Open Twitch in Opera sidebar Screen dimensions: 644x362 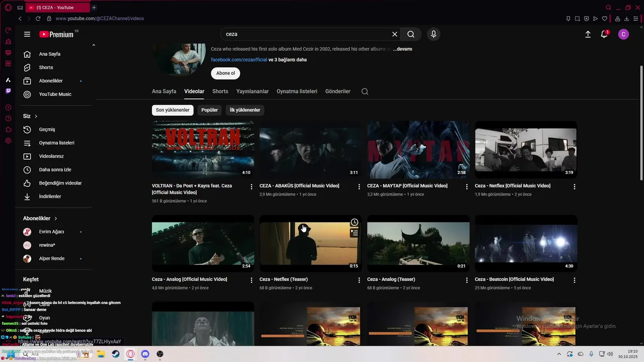tap(8, 91)
